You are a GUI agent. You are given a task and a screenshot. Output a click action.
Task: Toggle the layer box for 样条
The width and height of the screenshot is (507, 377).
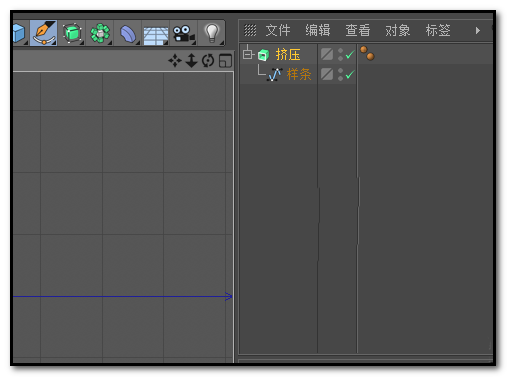pos(327,74)
